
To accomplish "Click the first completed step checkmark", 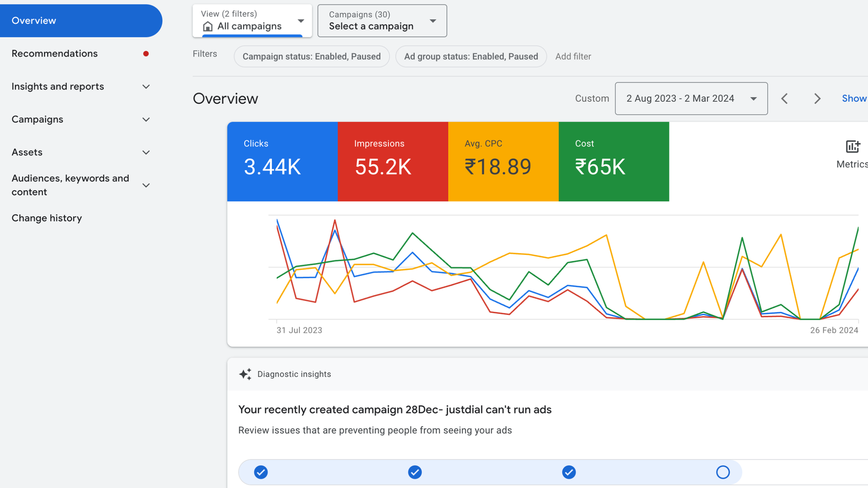I will 261,472.
